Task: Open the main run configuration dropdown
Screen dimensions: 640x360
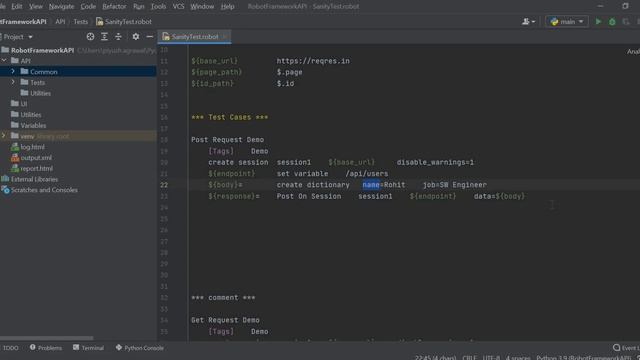Action: coord(567,22)
